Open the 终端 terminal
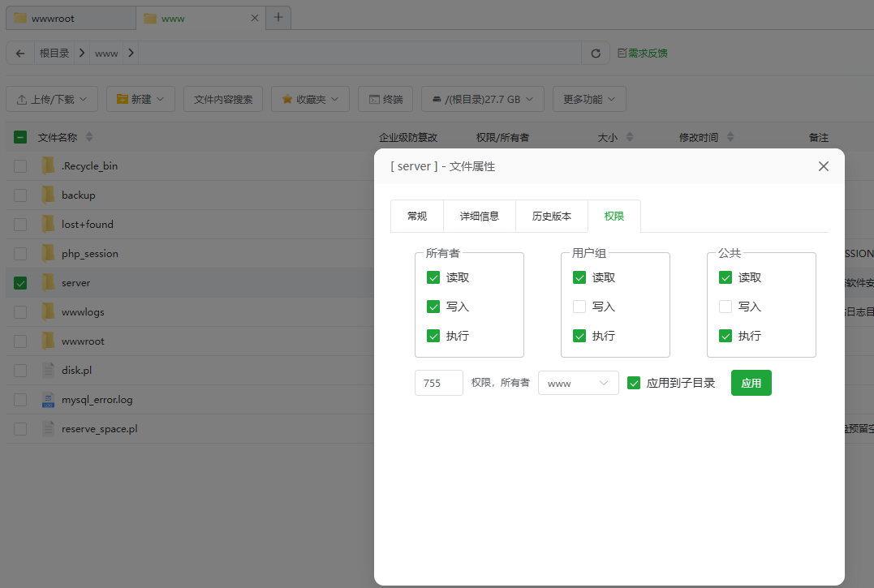This screenshot has width=874, height=588. 385,99
